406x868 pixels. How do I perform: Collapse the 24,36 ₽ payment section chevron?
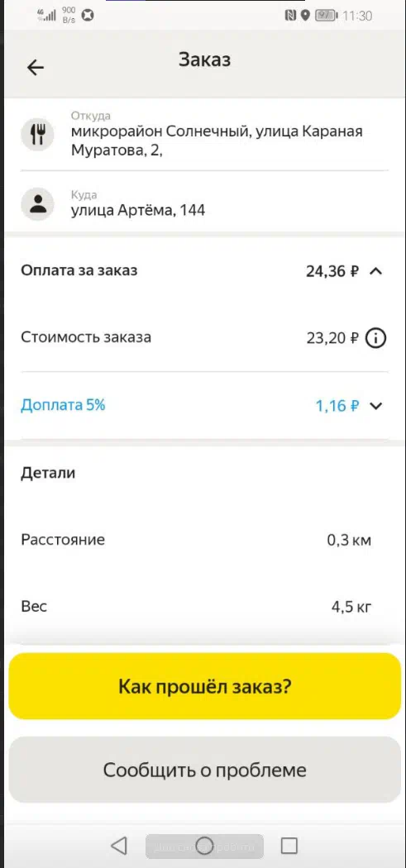(376, 271)
